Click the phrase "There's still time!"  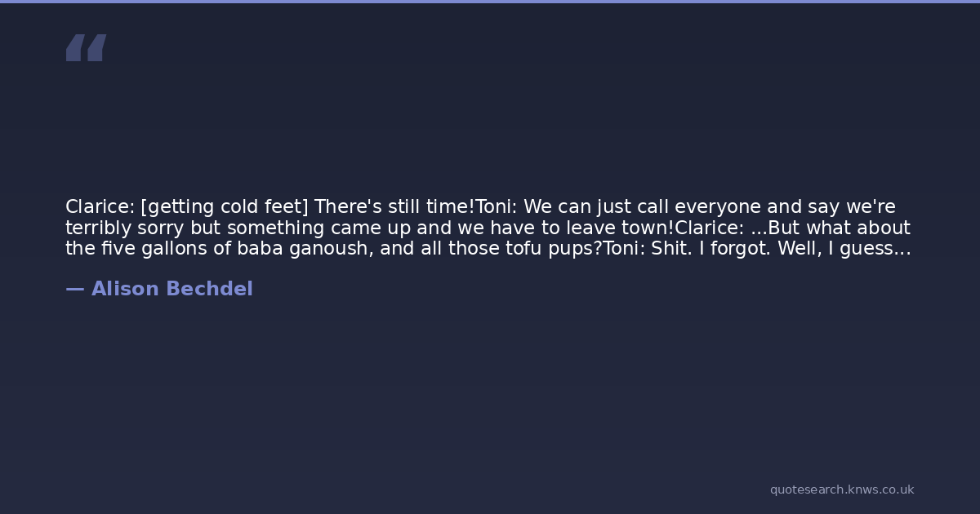(395, 207)
